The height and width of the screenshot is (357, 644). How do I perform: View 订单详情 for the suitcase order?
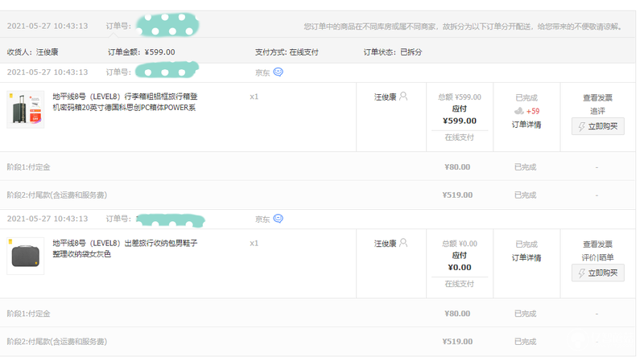click(x=526, y=125)
